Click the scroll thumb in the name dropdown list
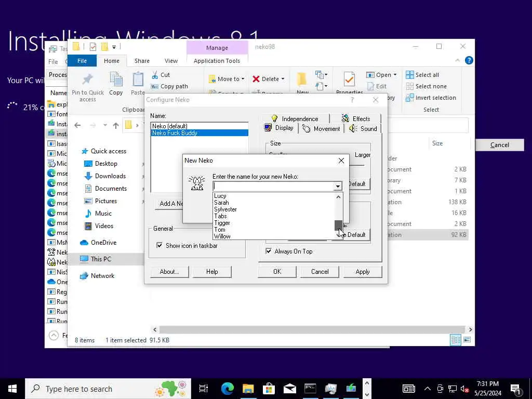Screen dimensions: 532x399 tap(338, 224)
